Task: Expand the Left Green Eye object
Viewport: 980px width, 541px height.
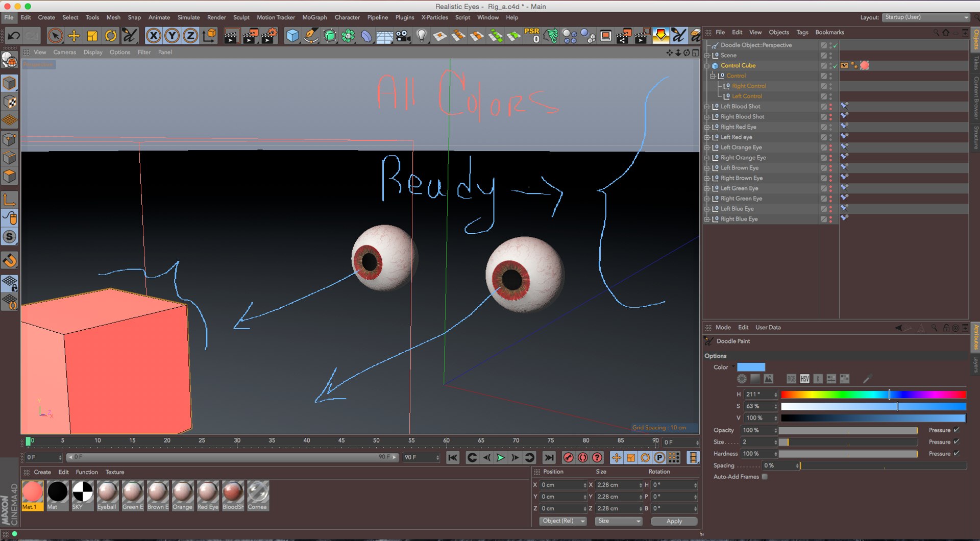Action: coord(707,188)
